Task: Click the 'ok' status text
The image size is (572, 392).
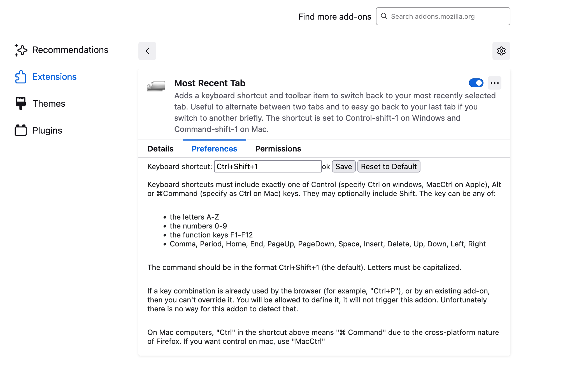Action: coord(326,167)
